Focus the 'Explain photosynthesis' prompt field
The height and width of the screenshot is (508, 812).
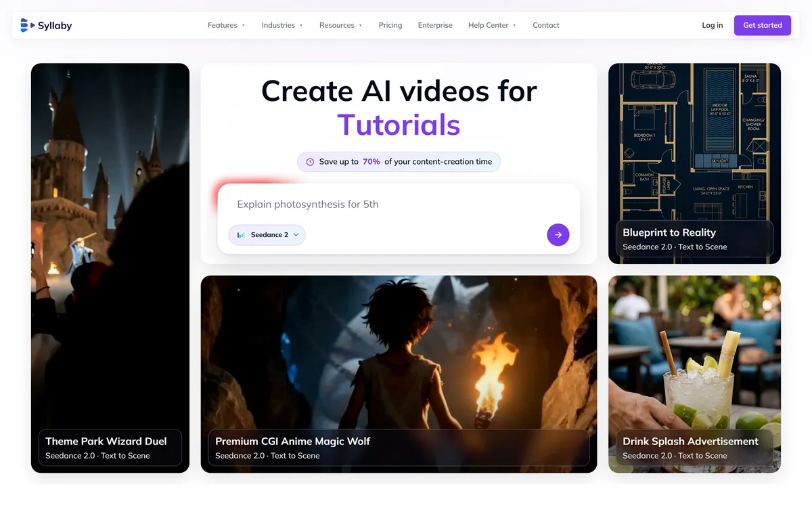(399, 205)
